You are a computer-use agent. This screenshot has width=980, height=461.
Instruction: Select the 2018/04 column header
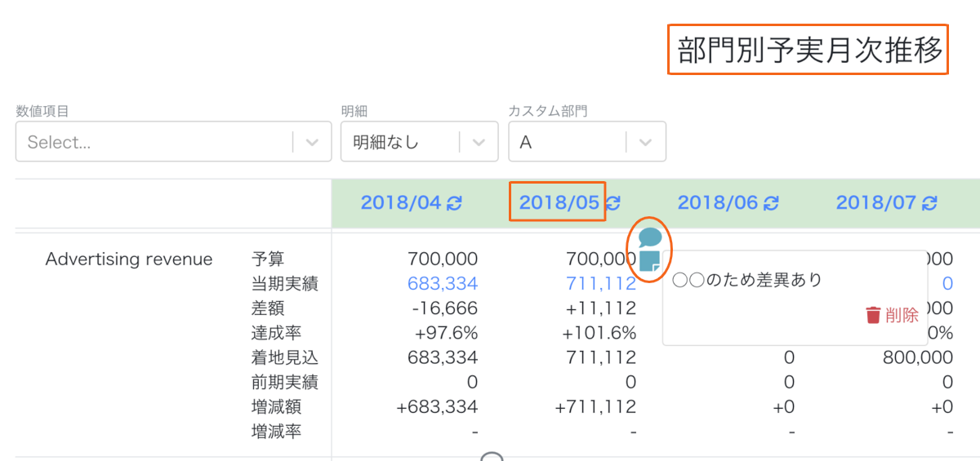click(402, 202)
